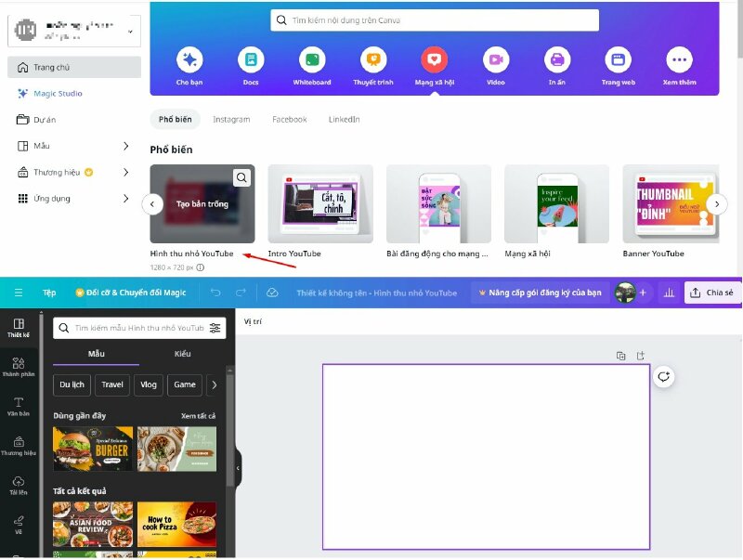Switch to the Instagram filter tab
Screen dimensions: 743x560
[231, 119]
